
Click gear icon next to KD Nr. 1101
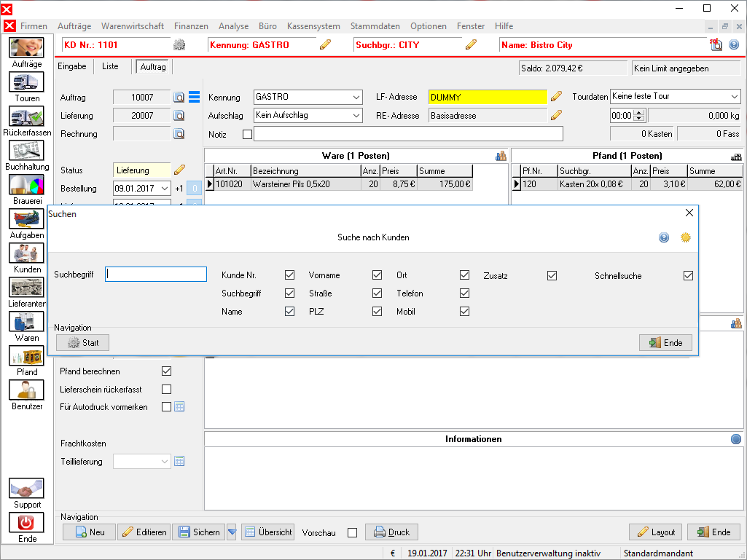179,44
